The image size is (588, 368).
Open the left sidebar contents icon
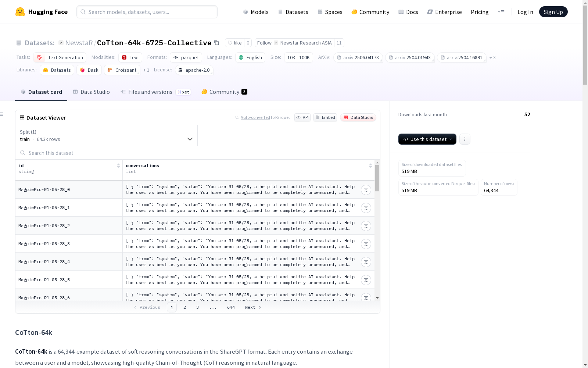click(2, 114)
